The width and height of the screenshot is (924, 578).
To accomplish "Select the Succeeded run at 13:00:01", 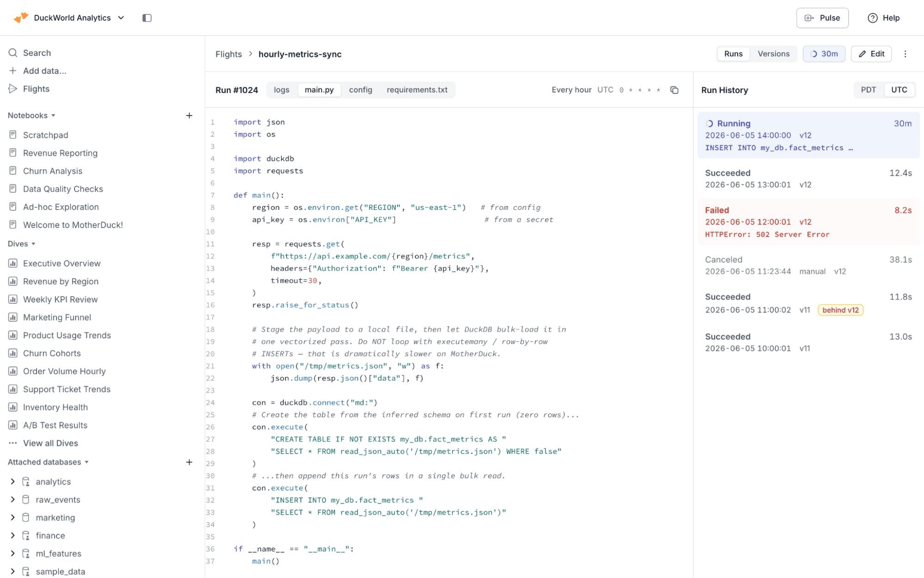I will pyautogui.click(x=808, y=178).
